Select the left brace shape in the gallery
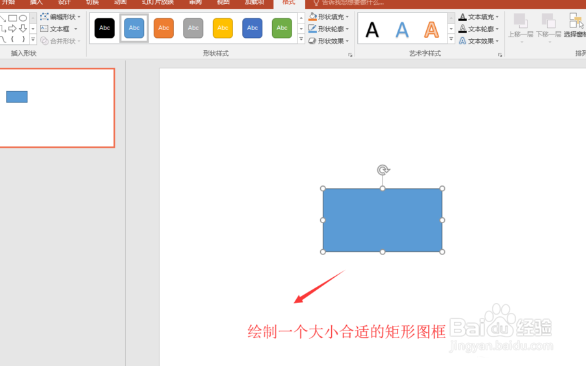 click(13, 39)
